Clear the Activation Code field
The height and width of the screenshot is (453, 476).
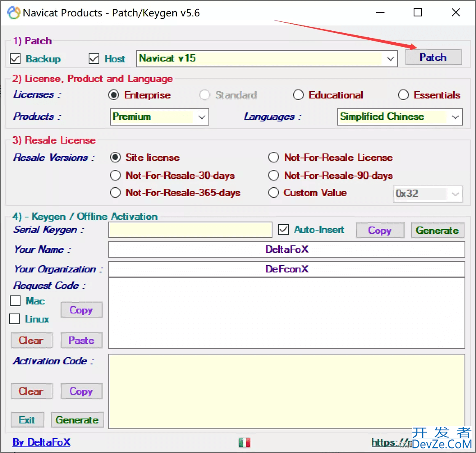(x=31, y=391)
